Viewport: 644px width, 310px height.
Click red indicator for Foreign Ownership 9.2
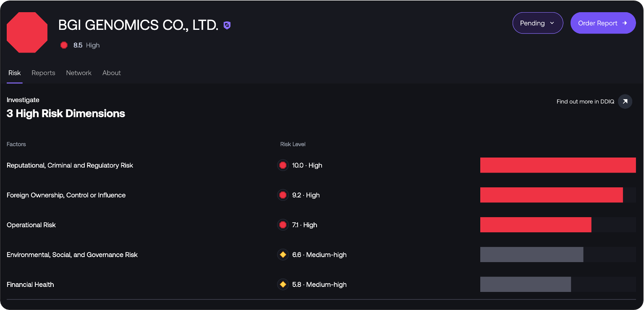pyautogui.click(x=283, y=195)
